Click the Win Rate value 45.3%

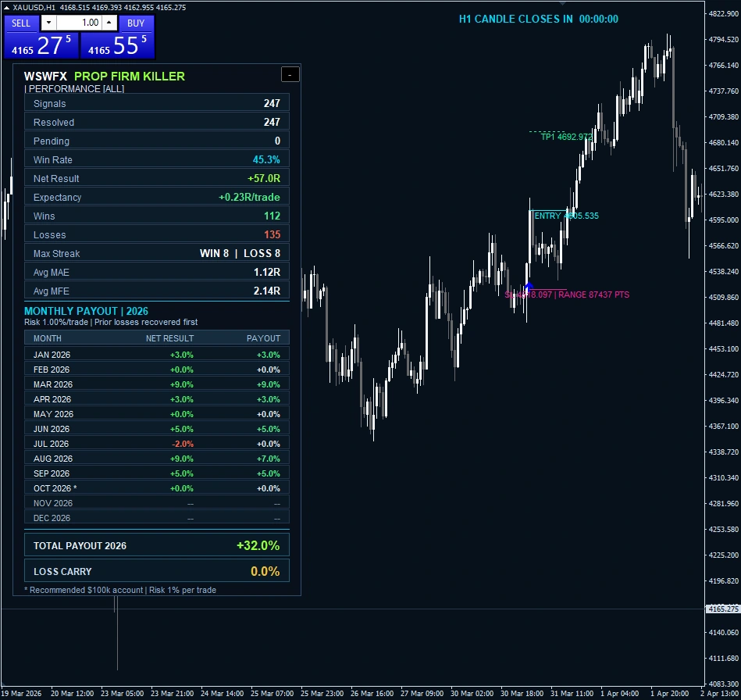click(266, 160)
